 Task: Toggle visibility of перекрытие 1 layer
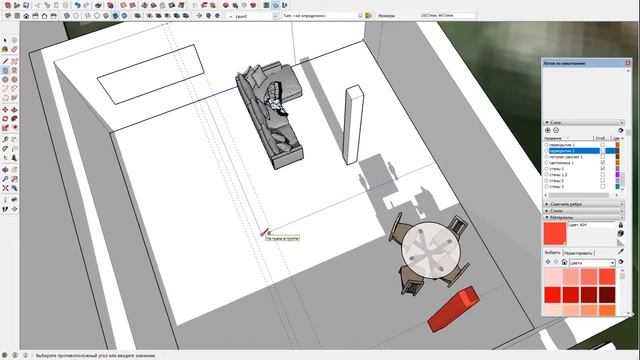pos(602,145)
